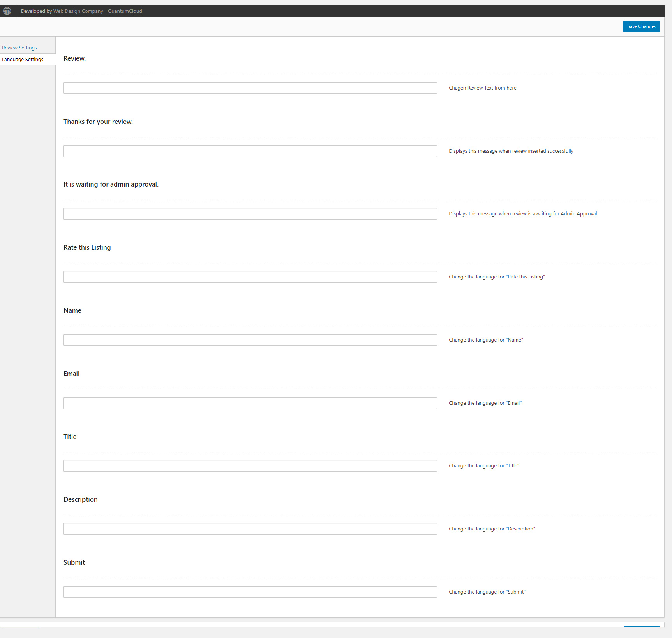672x638 pixels.
Task: Click the 'Title' section heading
Action: 70,437
